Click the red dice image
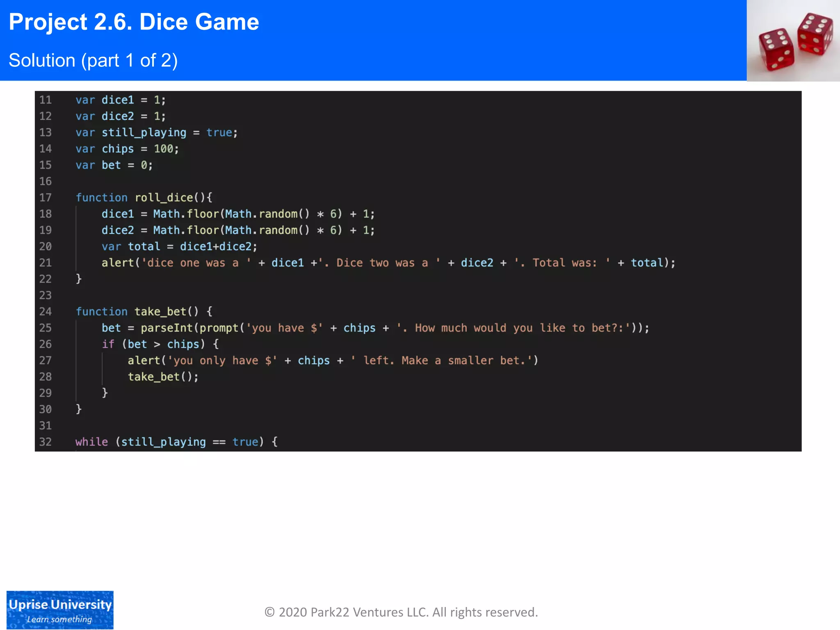The height and width of the screenshot is (630, 840). coord(793,41)
